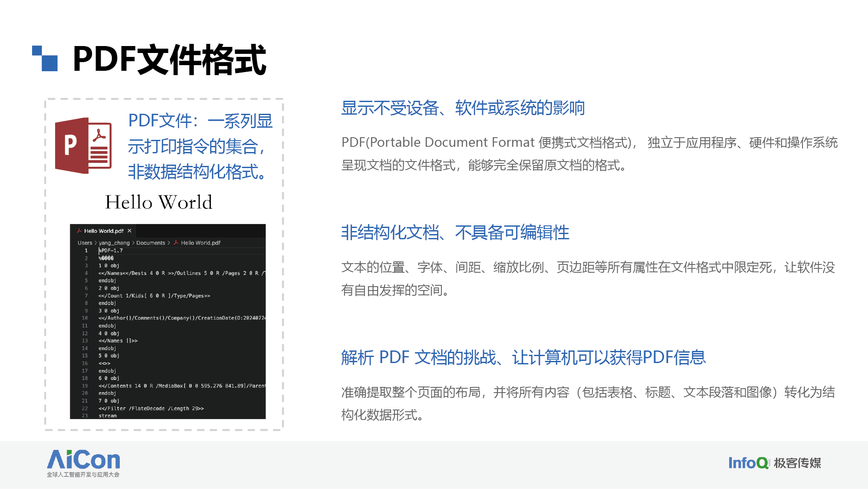
Task: Click the PDF icon in the breadcrumb path
Action: [176, 243]
